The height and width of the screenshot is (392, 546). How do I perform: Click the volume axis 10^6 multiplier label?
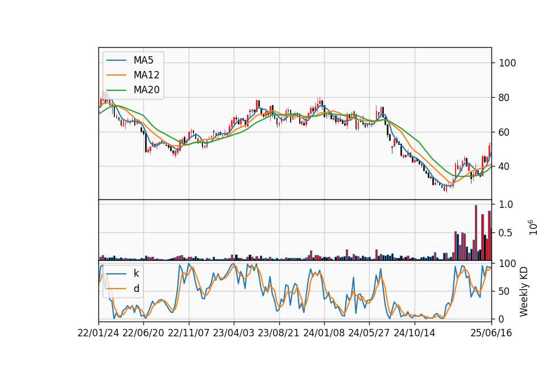click(533, 227)
